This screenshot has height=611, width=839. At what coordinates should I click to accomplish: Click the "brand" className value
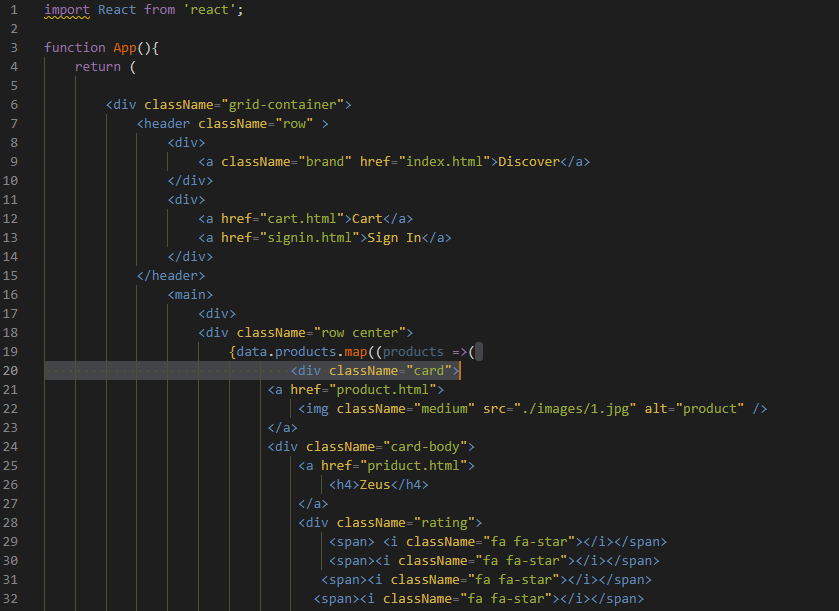tap(325, 162)
